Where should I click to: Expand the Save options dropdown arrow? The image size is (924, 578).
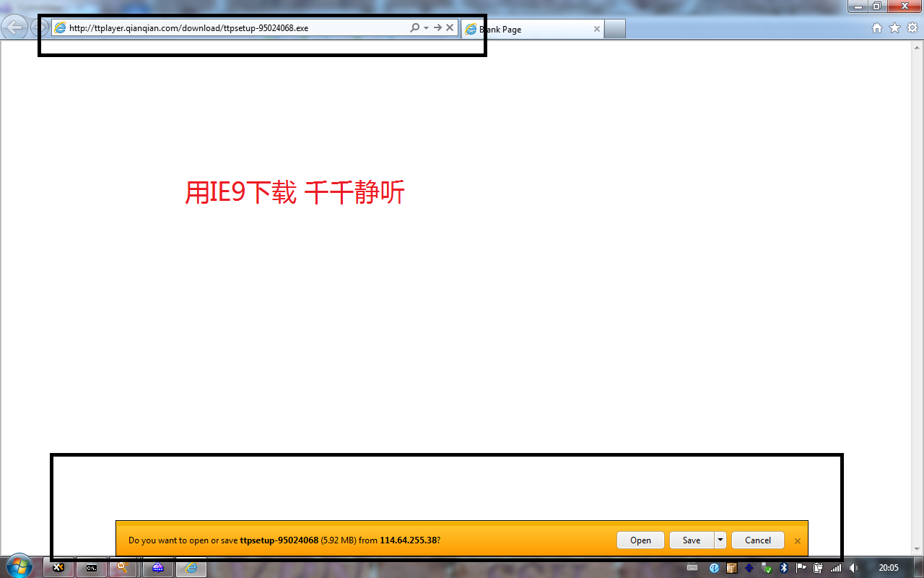(x=720, y=540)
